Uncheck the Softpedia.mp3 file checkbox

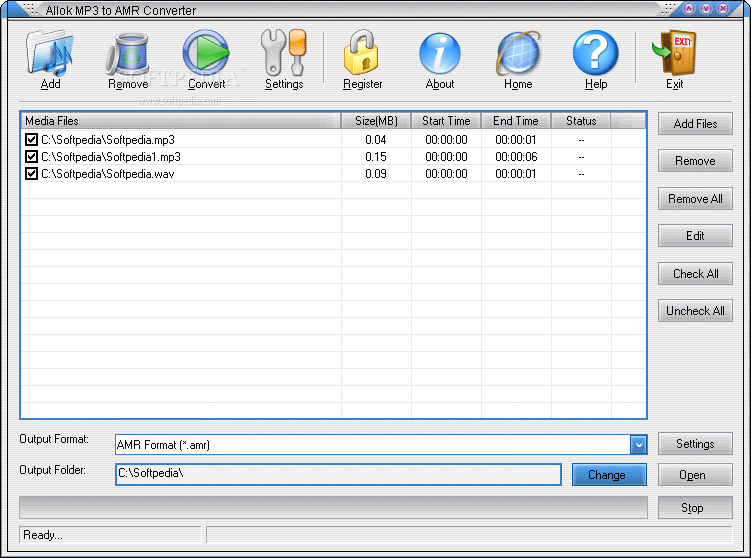pyautogui.click(x=32, y=139)
